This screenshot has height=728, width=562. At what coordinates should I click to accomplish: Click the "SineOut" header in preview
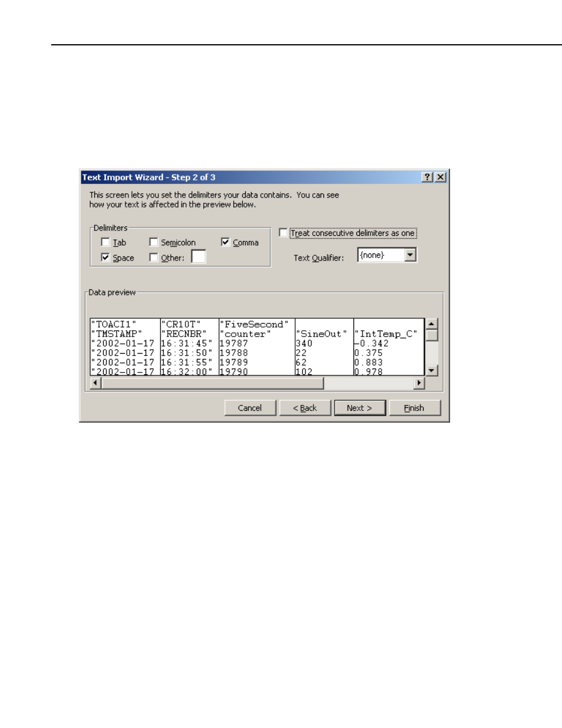click(x=321, y=334)
